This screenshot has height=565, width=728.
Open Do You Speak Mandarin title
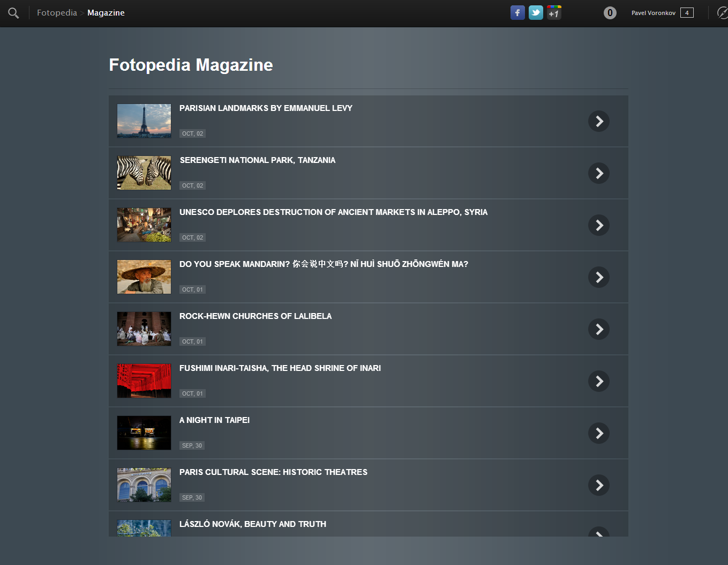[324, 264]
